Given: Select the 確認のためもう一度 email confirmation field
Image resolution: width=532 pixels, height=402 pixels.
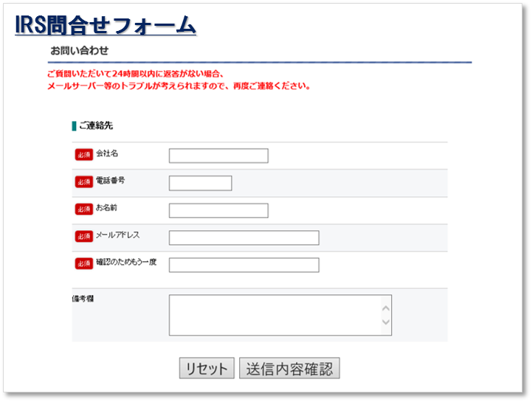Looking at the screenshot, I should pos(243,265).
